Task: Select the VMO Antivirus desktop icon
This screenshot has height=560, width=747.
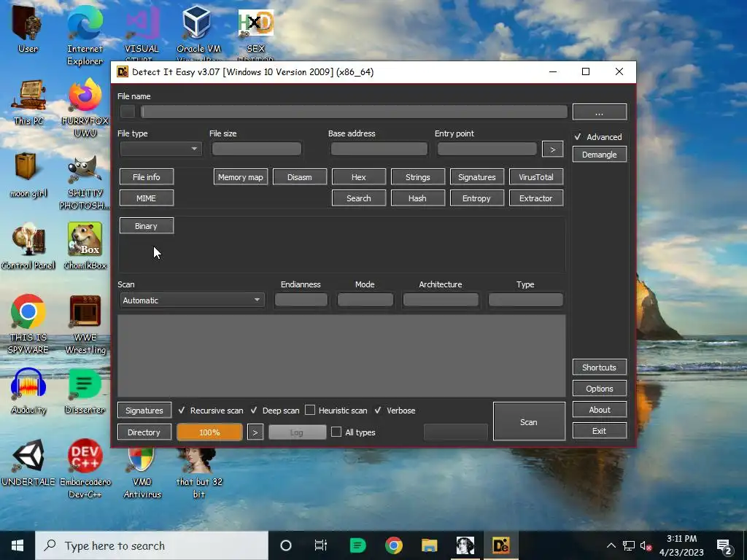Action: click(142, 472)
